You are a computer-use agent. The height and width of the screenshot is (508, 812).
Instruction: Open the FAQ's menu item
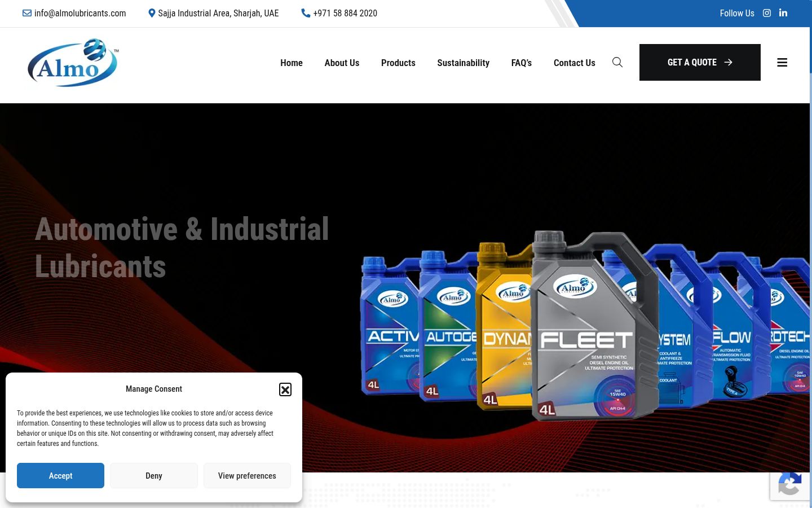[522, 63]
